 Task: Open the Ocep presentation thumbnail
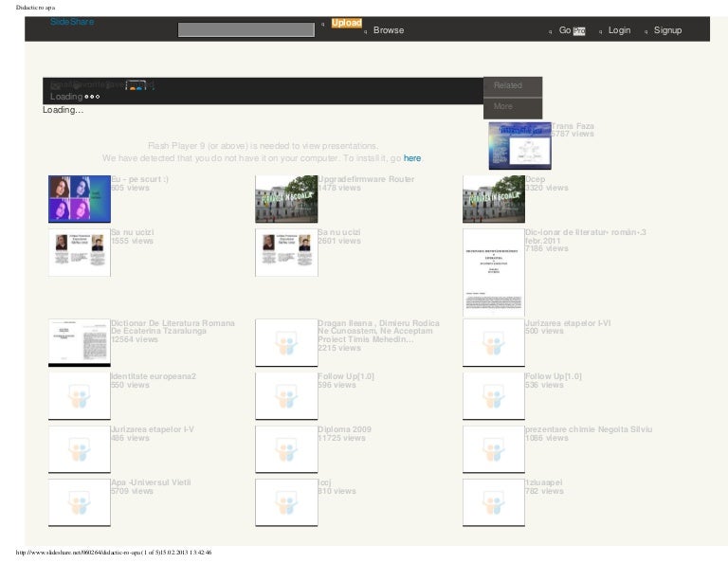(493, 199)
